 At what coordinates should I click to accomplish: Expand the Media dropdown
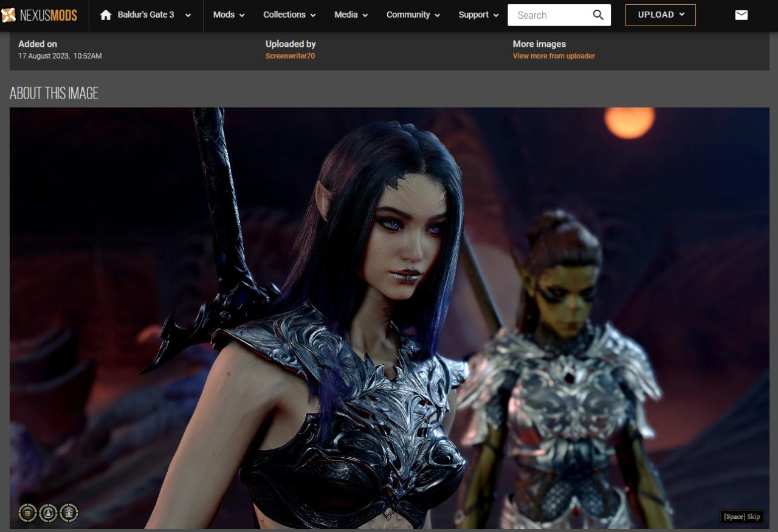pyautogui.click(x=351, y=15)
